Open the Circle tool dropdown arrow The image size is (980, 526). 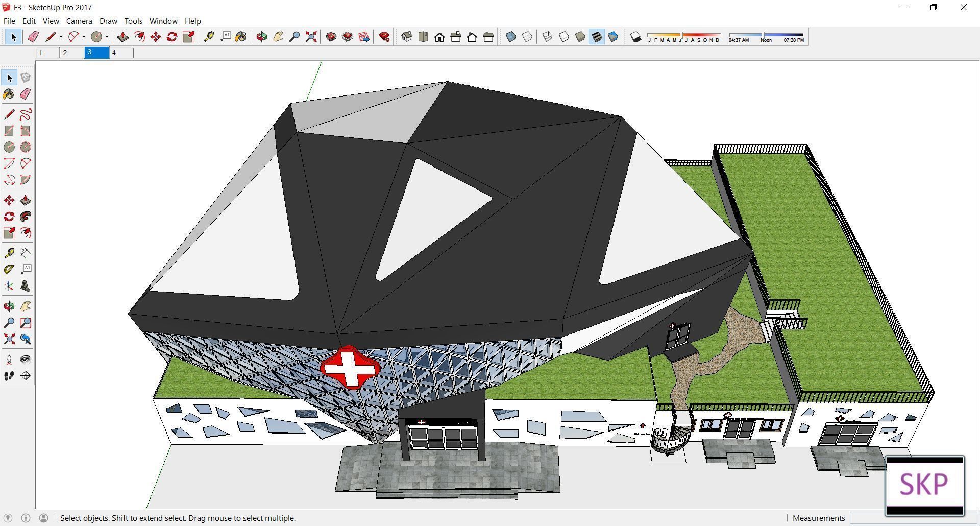coord(107,37)
